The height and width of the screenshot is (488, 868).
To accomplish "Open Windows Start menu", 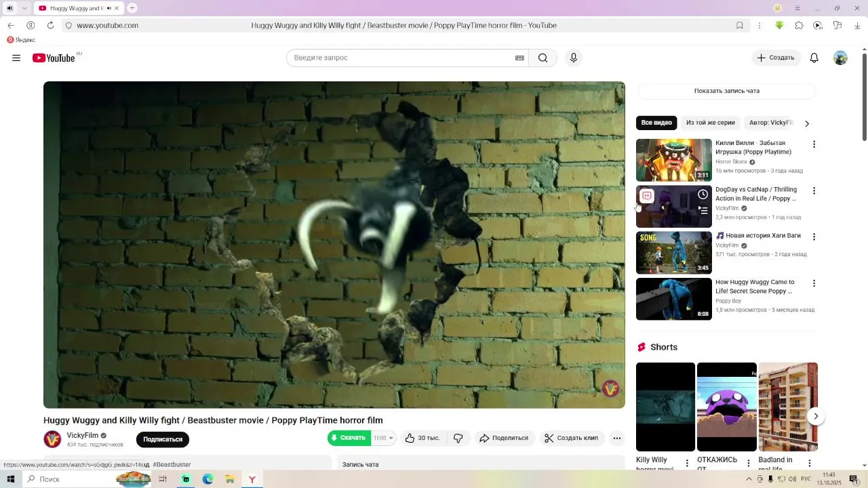I will click(10, 479).
